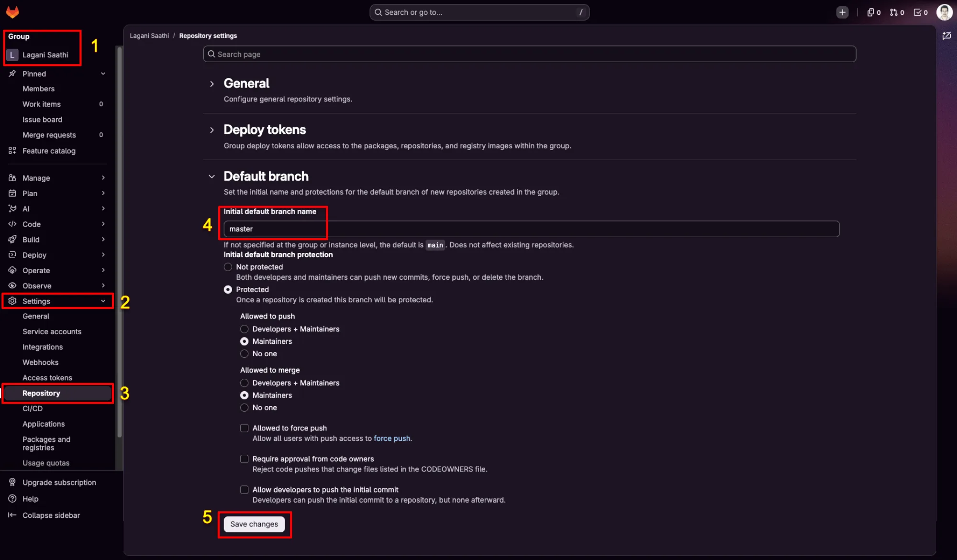Click the AI sidebar icon

(12, 209)
